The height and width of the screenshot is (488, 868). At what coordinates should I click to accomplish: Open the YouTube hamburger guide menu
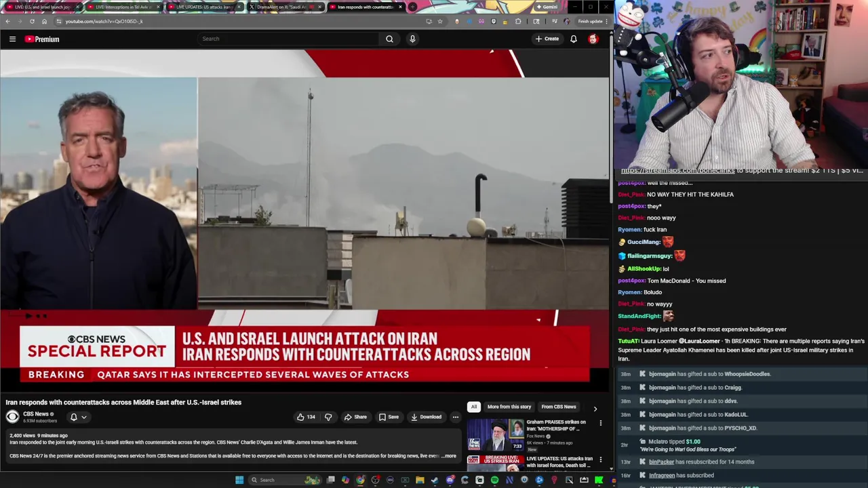[x=12, y=39]
